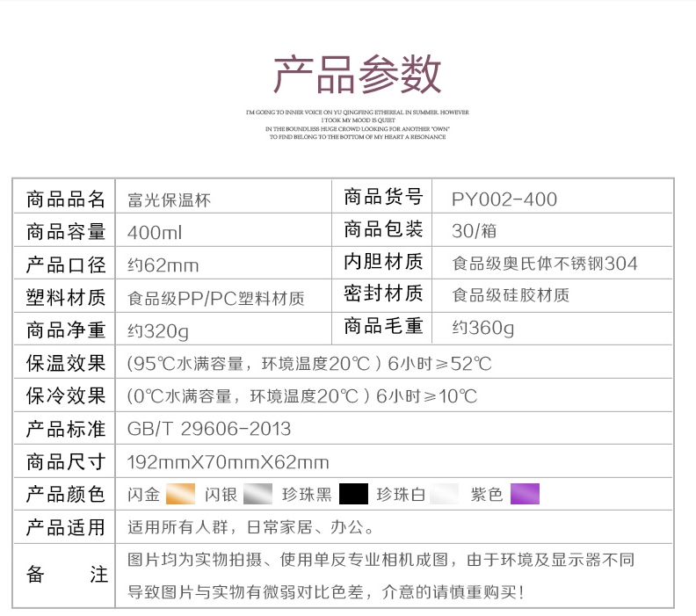Click the remark line starting 导致图片与实物
Screen dimensions: 696x616
pyautogui.click(x=326, y=591)
